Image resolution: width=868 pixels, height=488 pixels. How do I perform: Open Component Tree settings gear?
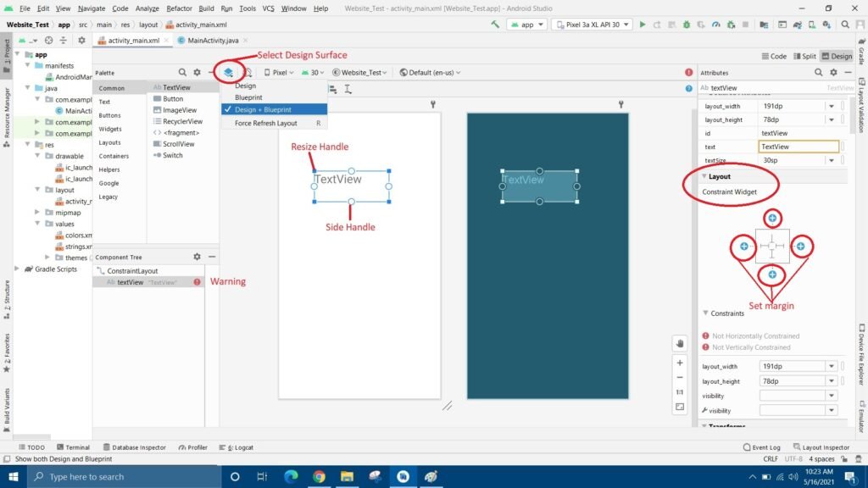click(x=197, y=257)
